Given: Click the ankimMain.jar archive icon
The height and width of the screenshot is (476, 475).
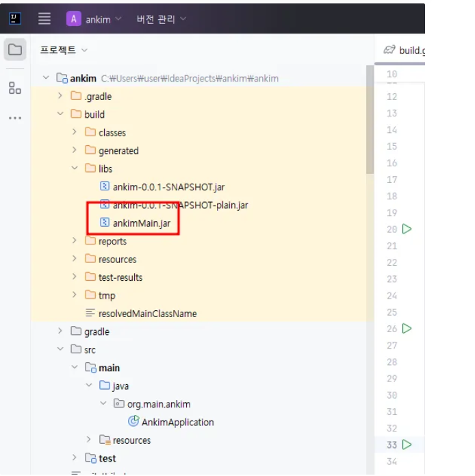Looking at the screenshot, I should pos(105,222).
